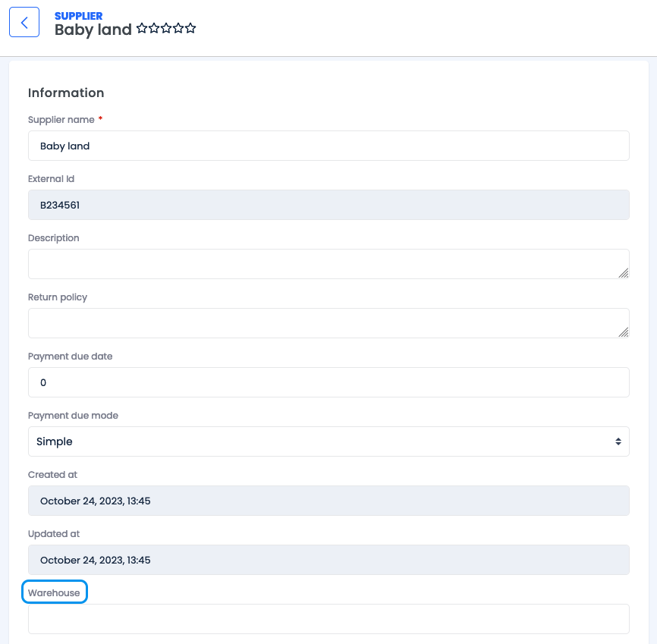The width and height of the screenshot is (657, 644).
Task: Click the back button in the top-left corner
Action: pos(24,22)
